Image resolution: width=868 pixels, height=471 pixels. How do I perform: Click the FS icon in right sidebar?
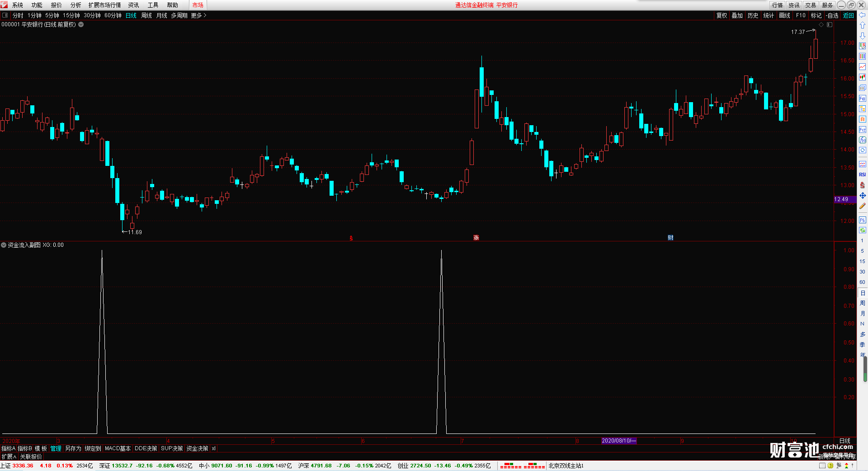(862, 220)
